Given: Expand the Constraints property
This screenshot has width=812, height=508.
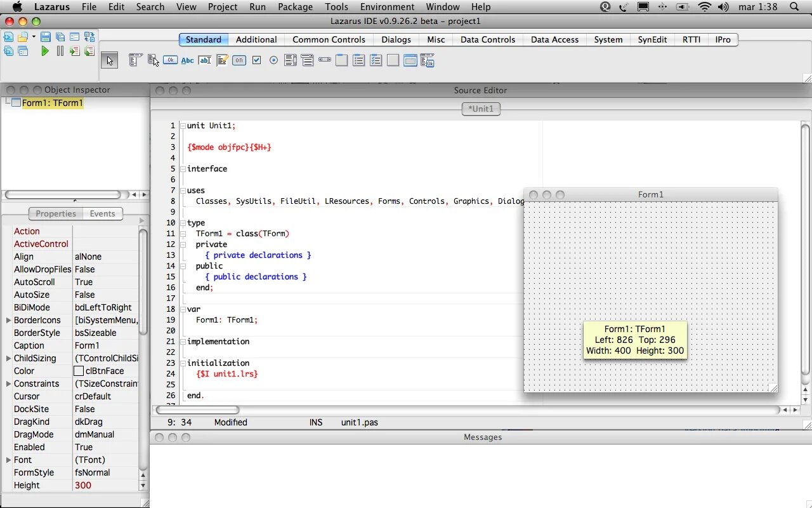Looking at the screenshot, I should (8, 384).
